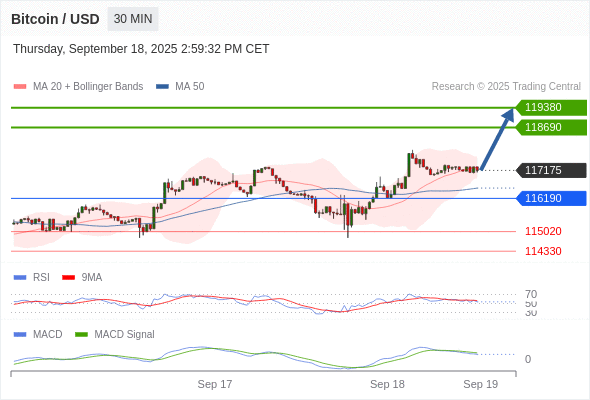Click the RSI legend blue swatch
The height and width of the screenshot is (400, 590).
click(20, 278)
